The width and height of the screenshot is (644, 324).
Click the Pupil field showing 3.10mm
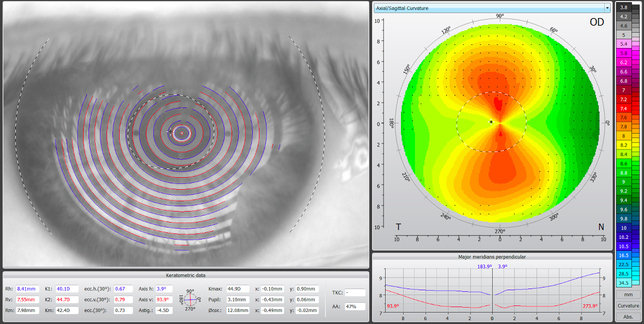[x=238, y=299]
